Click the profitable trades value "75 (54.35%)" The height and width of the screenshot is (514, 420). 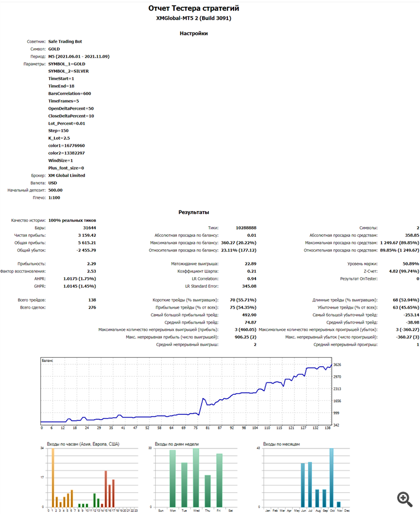[x=243, y=308]
